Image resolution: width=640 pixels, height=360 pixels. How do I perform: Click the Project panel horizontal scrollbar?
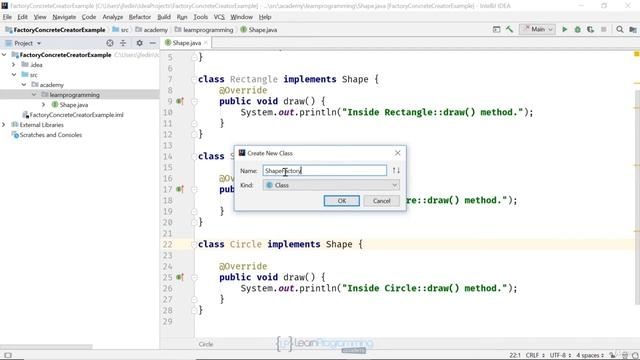(47, 347)
